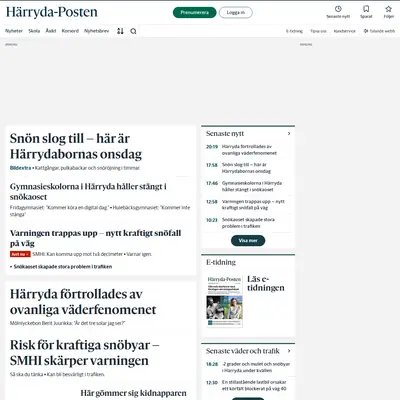Click the sort arrows icon in navigation
The image size is (400, 400).
[x=120, y=31]
